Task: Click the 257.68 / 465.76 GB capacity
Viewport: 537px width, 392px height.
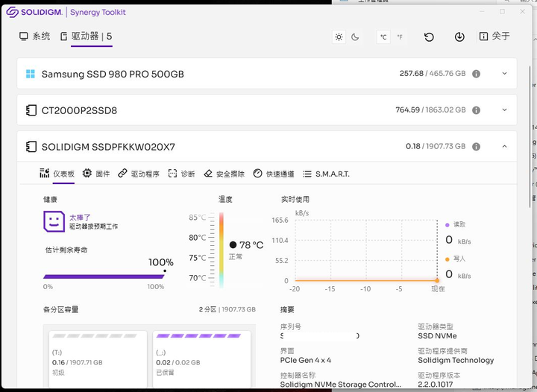Action: pos(433,74)
